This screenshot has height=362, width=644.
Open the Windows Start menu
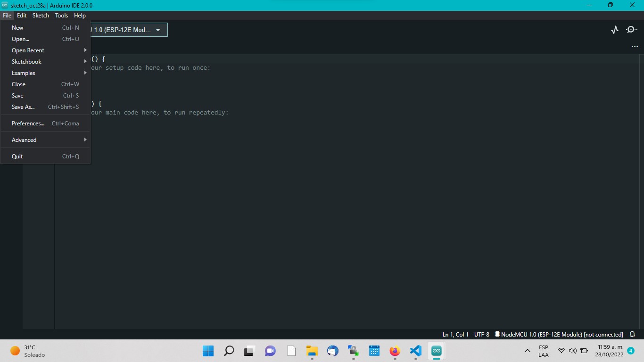click(x=208, y=351)
